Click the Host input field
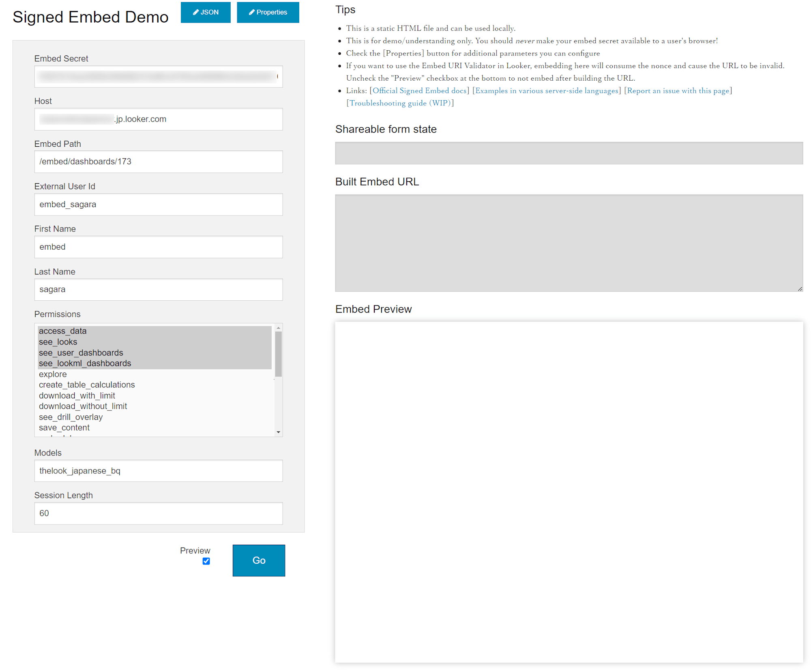This screenshot has width=811, height=672. (158, 119)
